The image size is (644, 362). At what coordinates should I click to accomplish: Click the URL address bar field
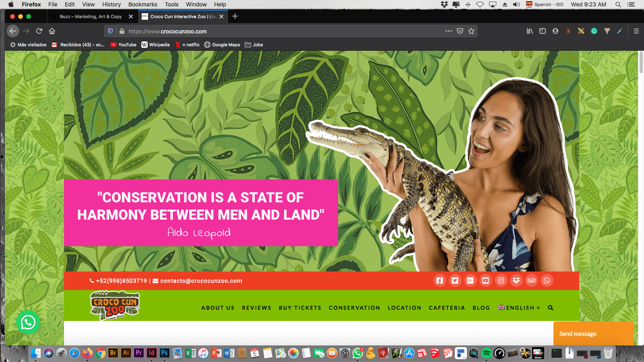pos(282,31)
